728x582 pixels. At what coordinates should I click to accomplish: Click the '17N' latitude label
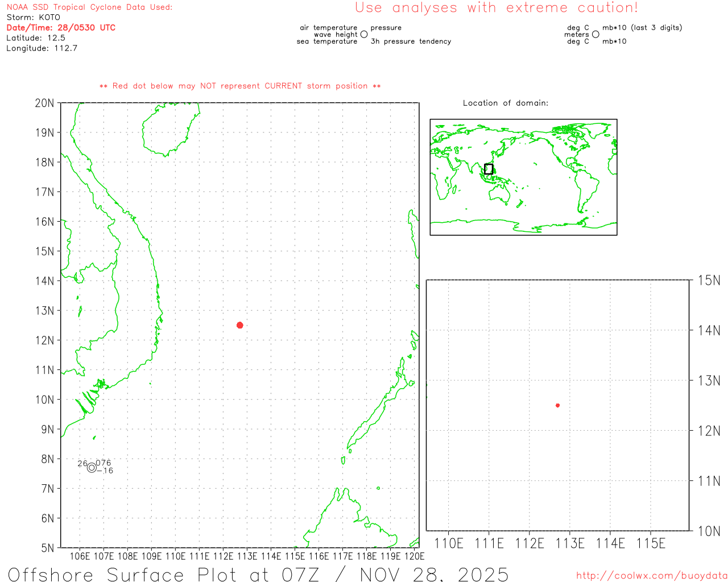(x=44, y=192)
